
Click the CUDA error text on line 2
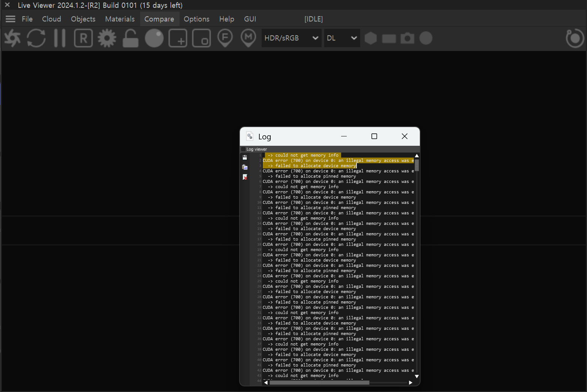click(338, 160)
